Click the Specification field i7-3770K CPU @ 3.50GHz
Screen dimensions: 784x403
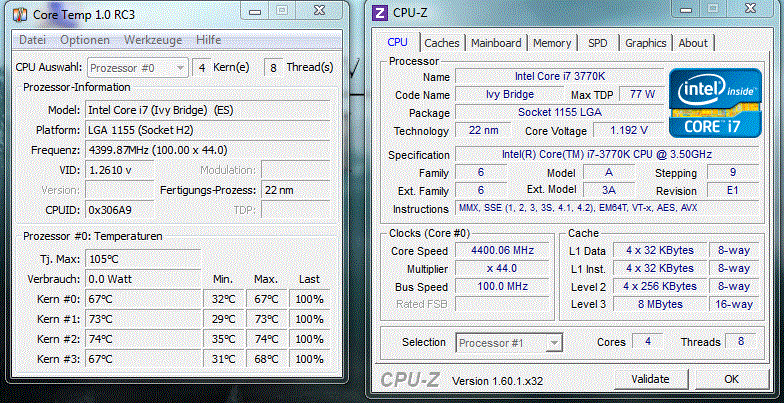[607, 154]
